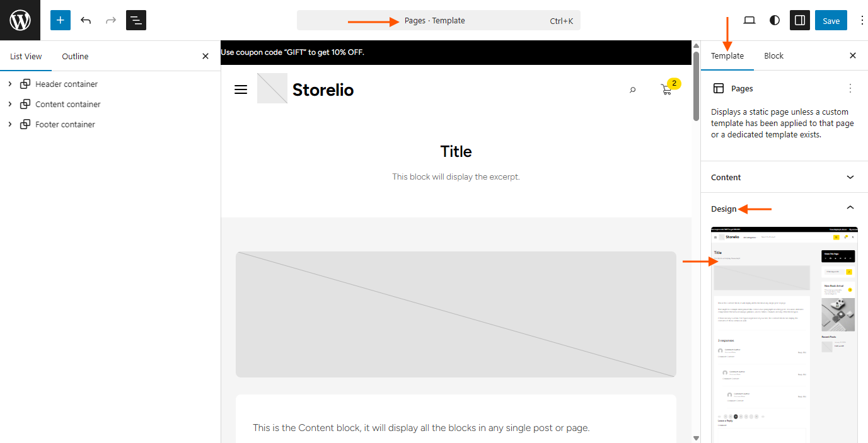Collapse the Design panel section
The image size is (868, 443).
[x=850, y=208]
